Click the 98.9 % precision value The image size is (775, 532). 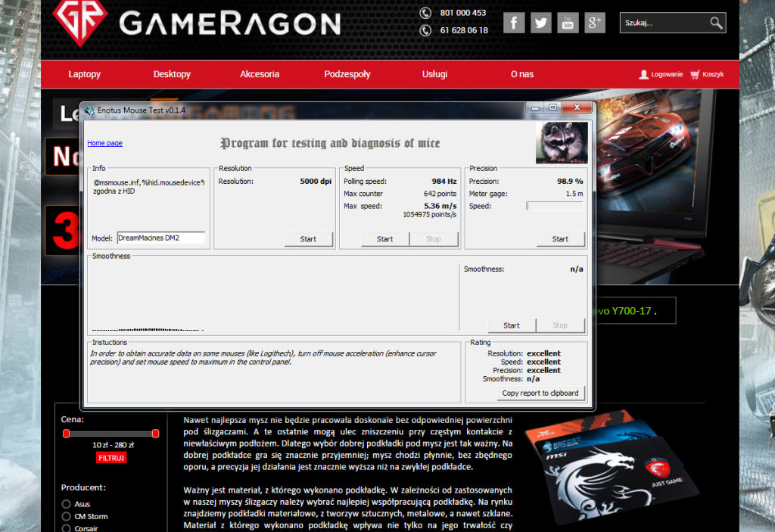[x=570, y=182]
